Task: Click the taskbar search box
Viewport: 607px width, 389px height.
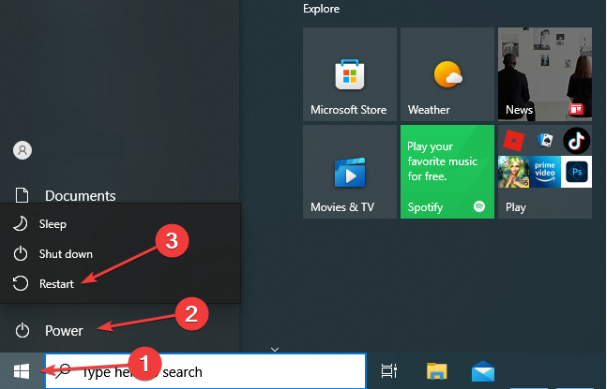Action: [x=206, y=371]
